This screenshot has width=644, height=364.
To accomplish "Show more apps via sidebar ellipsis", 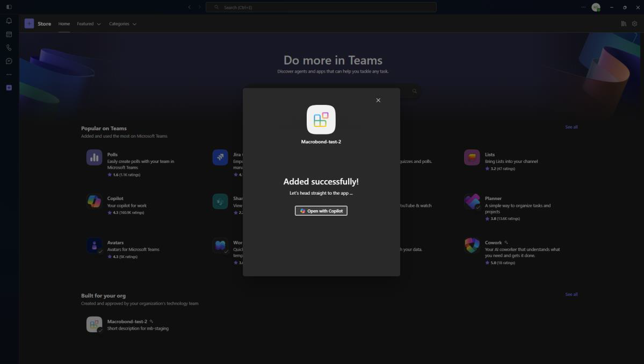I will pos(9,74).
